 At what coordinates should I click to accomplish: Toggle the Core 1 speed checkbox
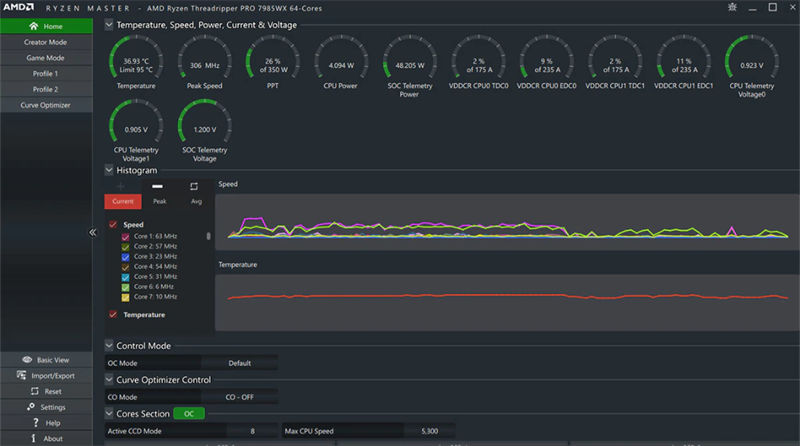click(126, 235)
